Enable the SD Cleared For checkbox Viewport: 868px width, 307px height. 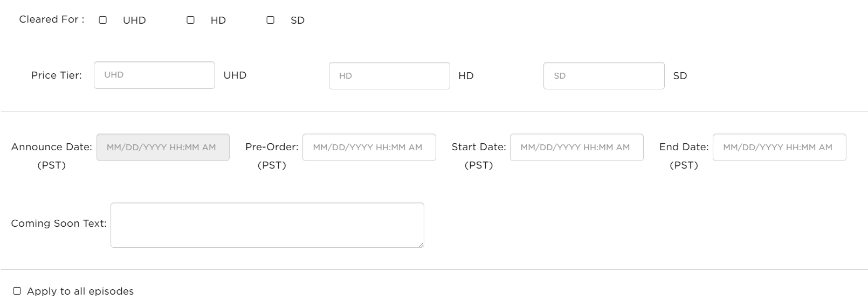pyautogui.click(x=270, y=20)
